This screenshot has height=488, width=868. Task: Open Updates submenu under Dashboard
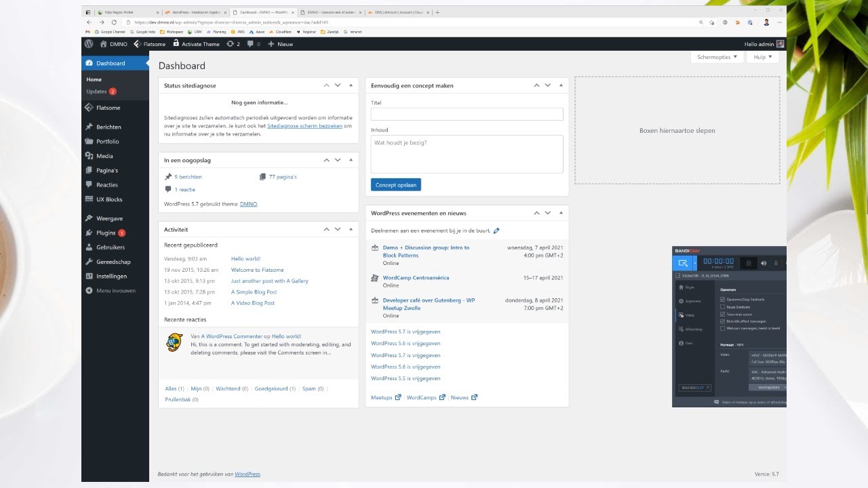(101, 91)
